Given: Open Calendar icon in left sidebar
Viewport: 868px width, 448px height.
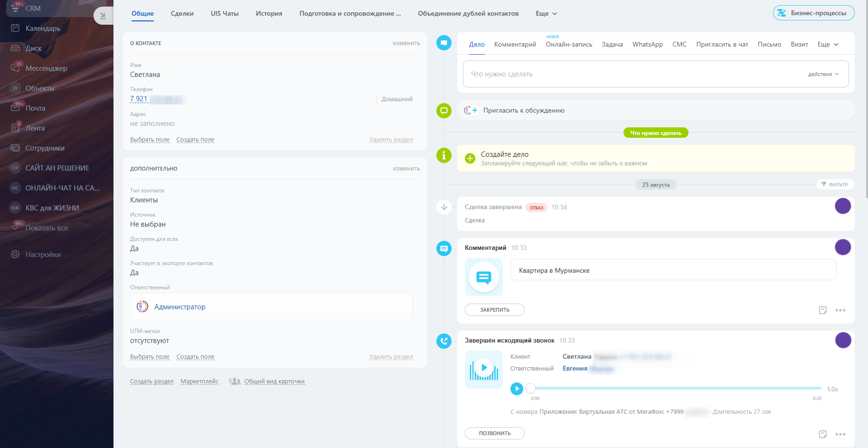Looking at the screenshot, I should tap(15, 29).
